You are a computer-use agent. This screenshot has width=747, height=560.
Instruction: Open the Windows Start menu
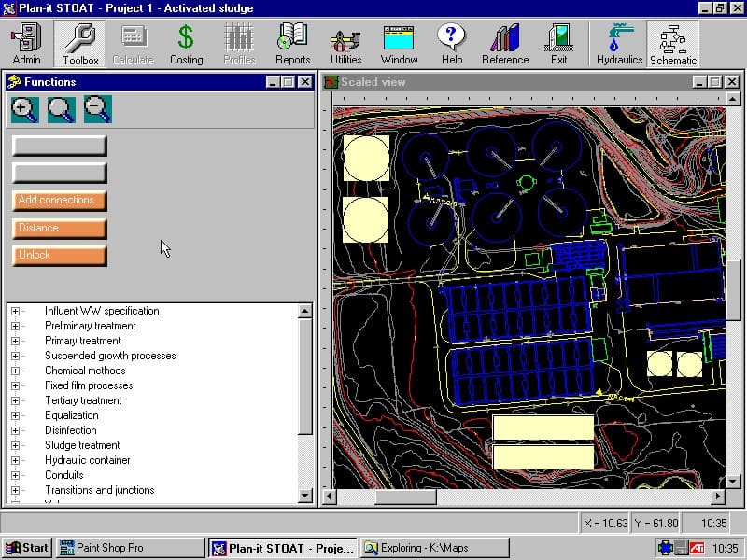tap(27, 548)
